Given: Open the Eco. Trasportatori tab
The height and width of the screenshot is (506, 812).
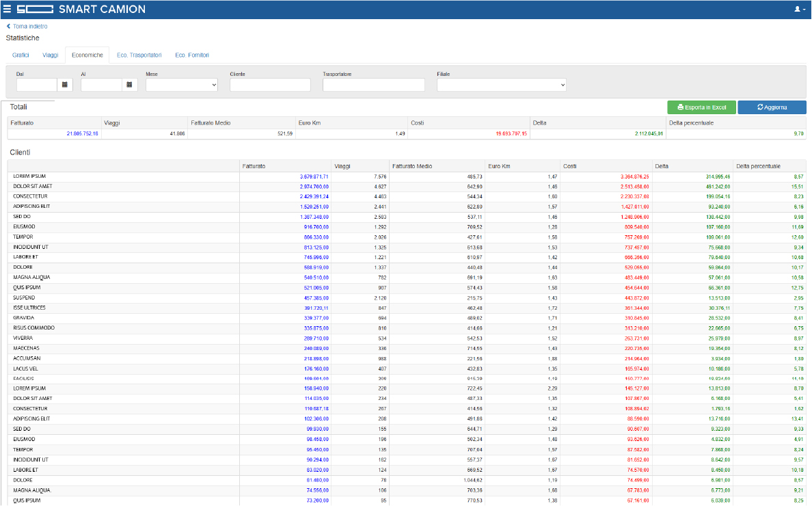Looking at the screenshot, I should 139,55.
